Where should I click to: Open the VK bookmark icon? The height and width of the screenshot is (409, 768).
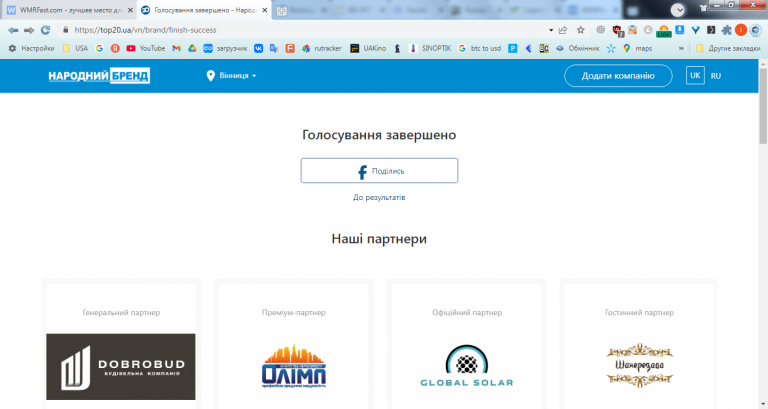click(x=258, y=48)
